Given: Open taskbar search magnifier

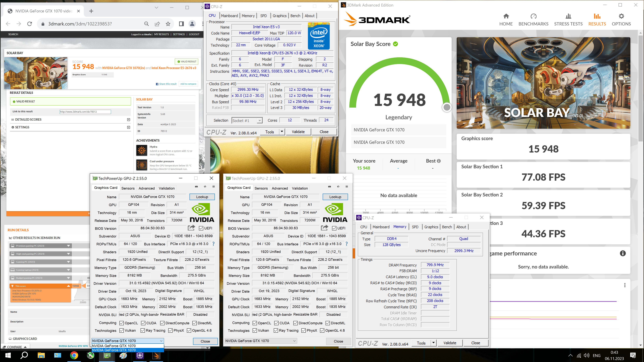Looking at the screenshot, I should 24,355.
